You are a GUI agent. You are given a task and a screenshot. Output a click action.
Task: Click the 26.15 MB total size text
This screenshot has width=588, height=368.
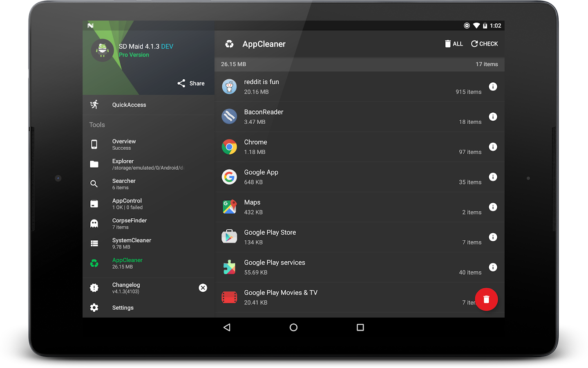coord(233,64)
